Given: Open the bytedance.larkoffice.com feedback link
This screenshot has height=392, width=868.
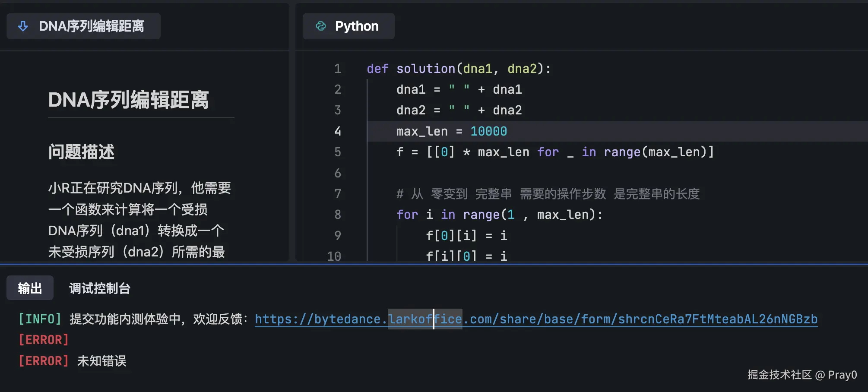Looking at the screenshot, I should coord(535,319).
